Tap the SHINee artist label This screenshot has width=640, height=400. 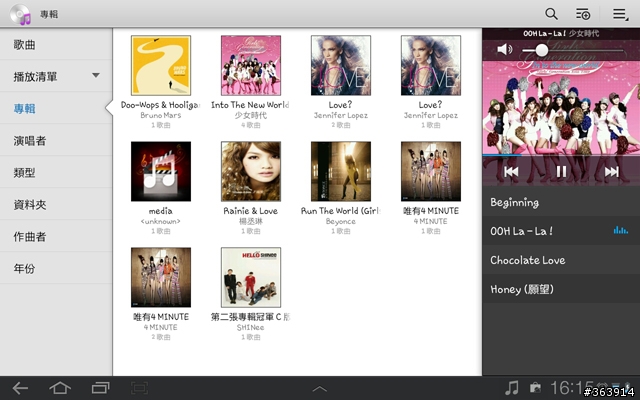(x=251, y=327)
